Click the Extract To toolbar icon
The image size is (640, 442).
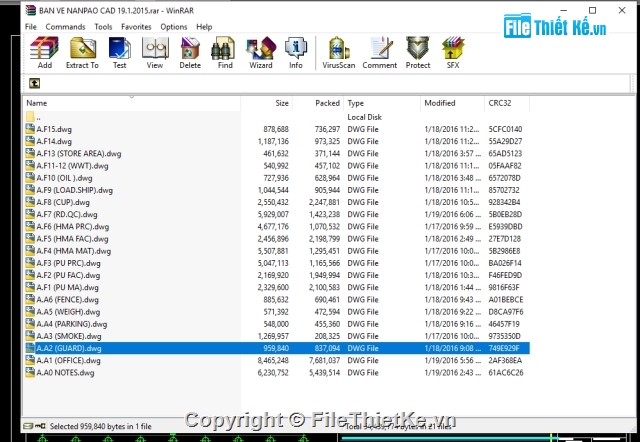82,52
